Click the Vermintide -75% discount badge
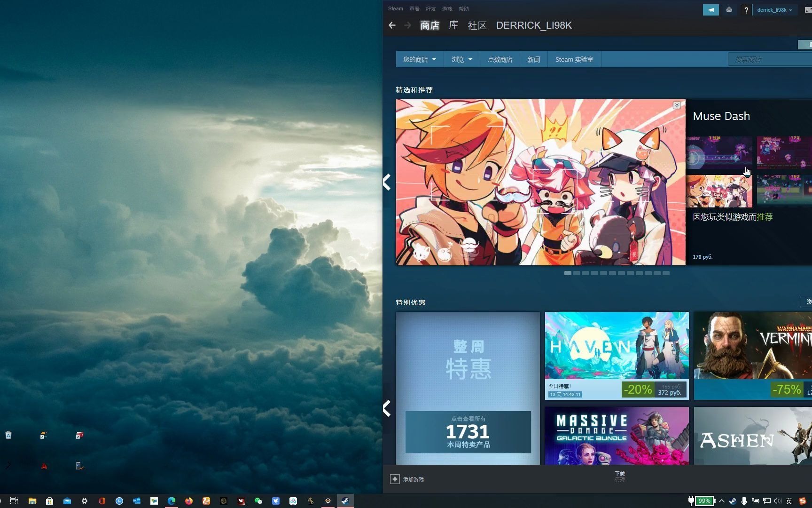The height and width of the screenshot is (508, 812). [x=787, y=389]
